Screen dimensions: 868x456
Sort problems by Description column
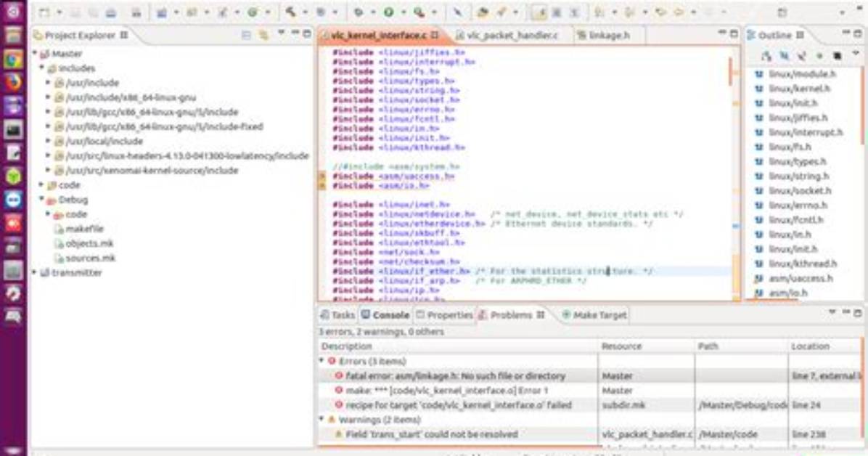click(x=459, y=346)
